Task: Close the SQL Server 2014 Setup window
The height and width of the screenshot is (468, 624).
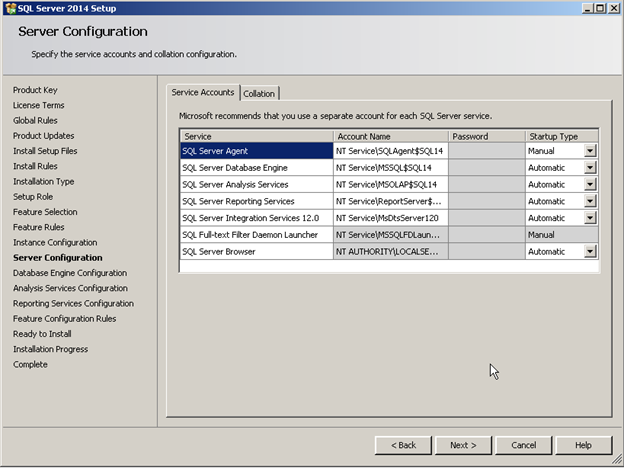Action: [x=614, y=8]
